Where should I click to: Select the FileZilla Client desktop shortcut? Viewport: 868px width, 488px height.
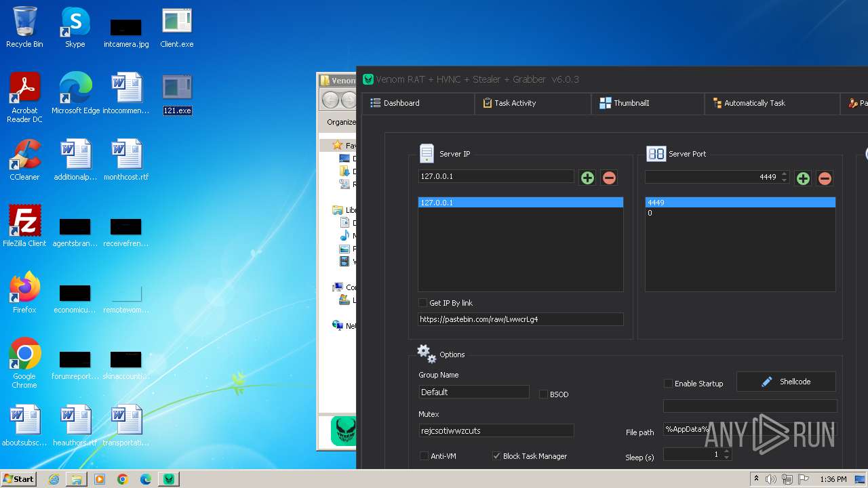pyautogui.click(x=24, y=227)
